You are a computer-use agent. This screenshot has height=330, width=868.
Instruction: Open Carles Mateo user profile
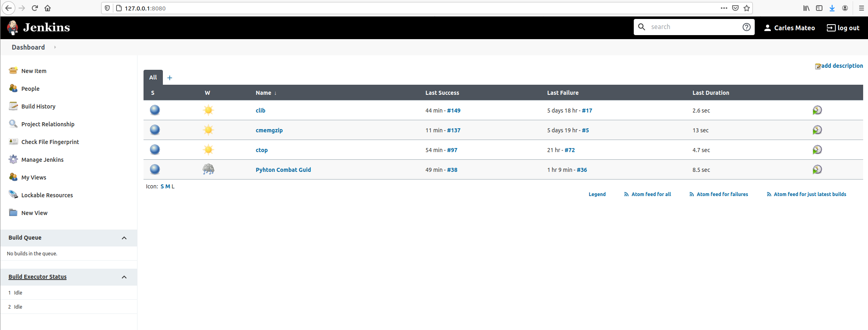[x=789, y=27]
